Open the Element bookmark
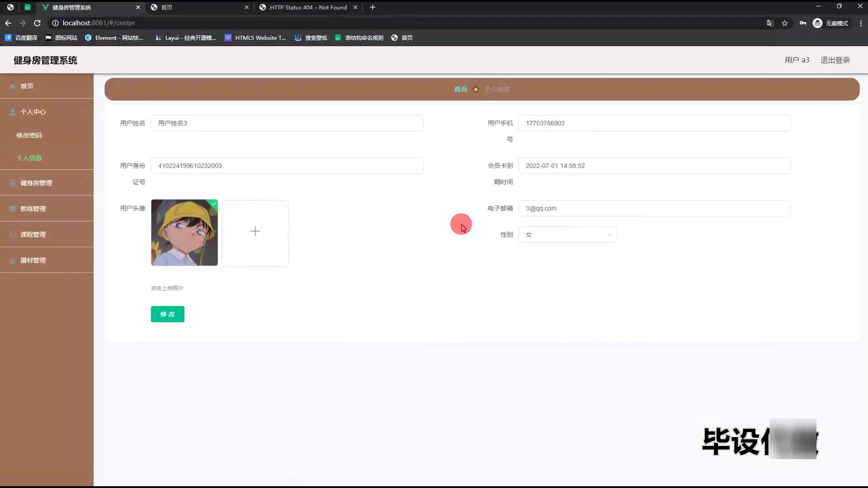Image resolution: width=868 pixels, height=488 pixels. click(114, 38)
